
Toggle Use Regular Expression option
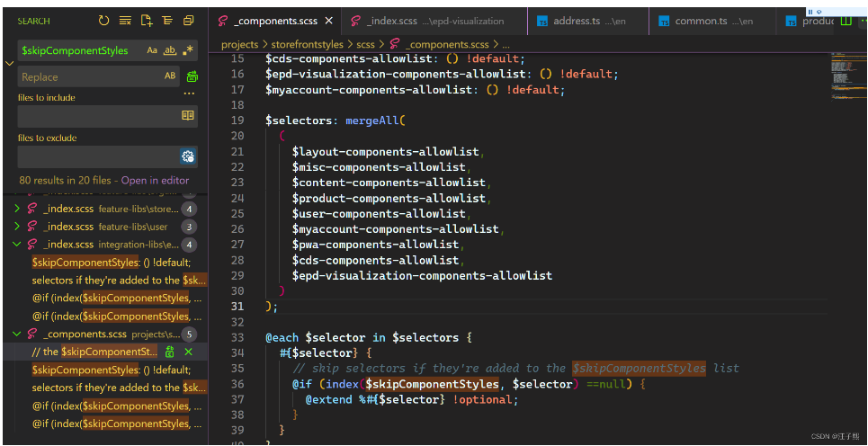188,50
